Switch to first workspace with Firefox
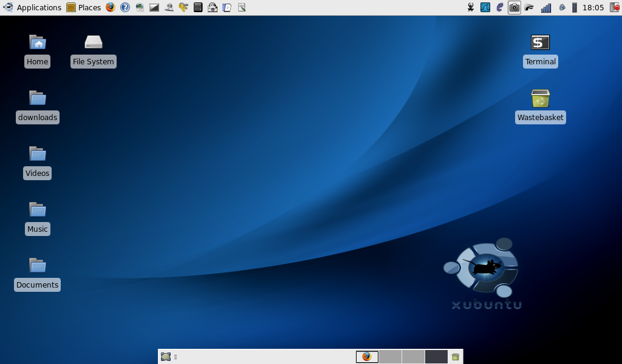622x364 pixels. pyautogui.click(x=367, y=357)
